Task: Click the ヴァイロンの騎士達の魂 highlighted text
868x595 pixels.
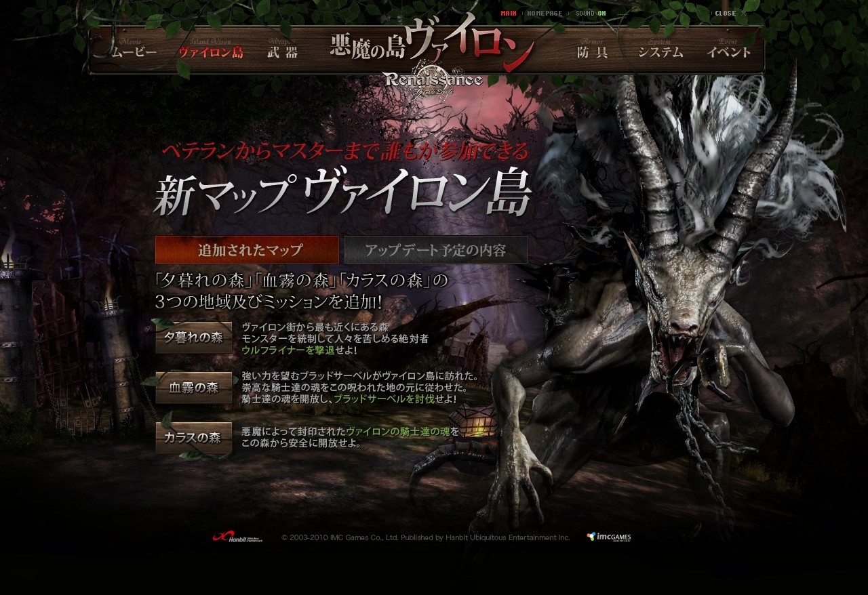Action: [398, 432]
